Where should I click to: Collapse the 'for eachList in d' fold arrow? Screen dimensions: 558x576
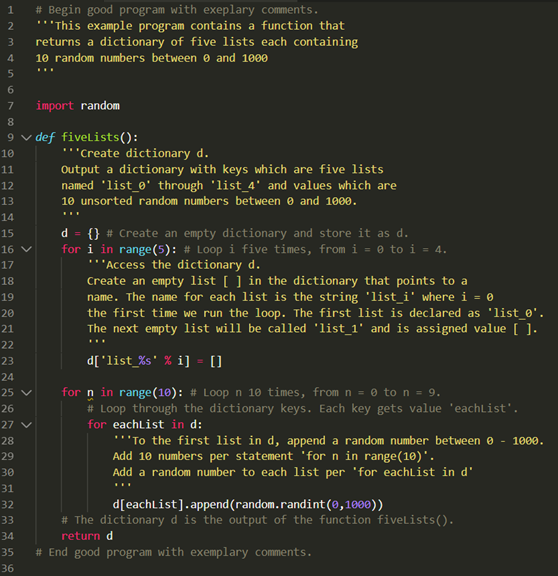[26, 425]
